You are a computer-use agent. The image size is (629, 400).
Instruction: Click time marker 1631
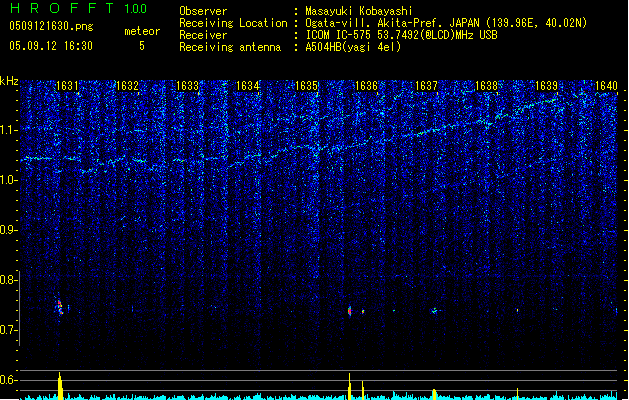pyautogui.click(x=67, y=86)
